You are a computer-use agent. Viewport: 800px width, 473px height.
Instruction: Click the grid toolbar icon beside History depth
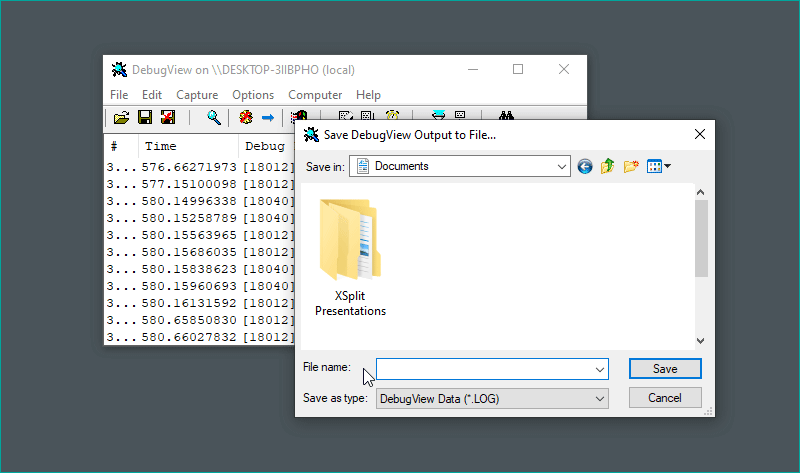[368, 115]
